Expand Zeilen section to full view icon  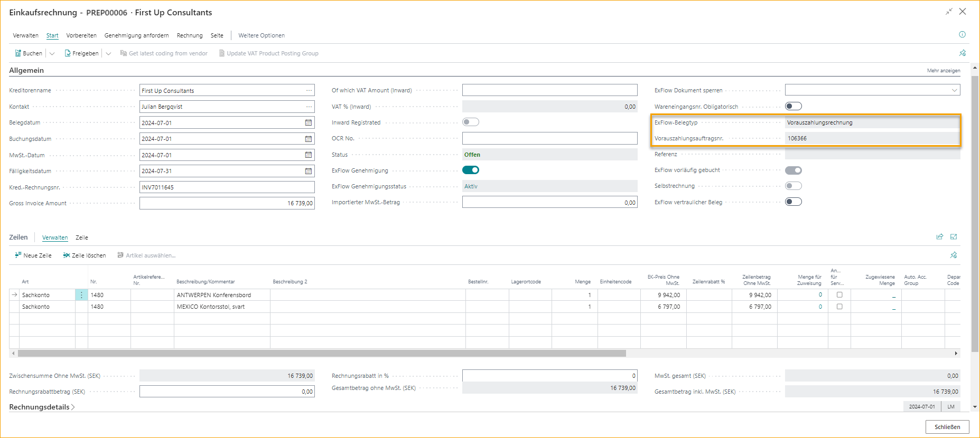(954, 237)
